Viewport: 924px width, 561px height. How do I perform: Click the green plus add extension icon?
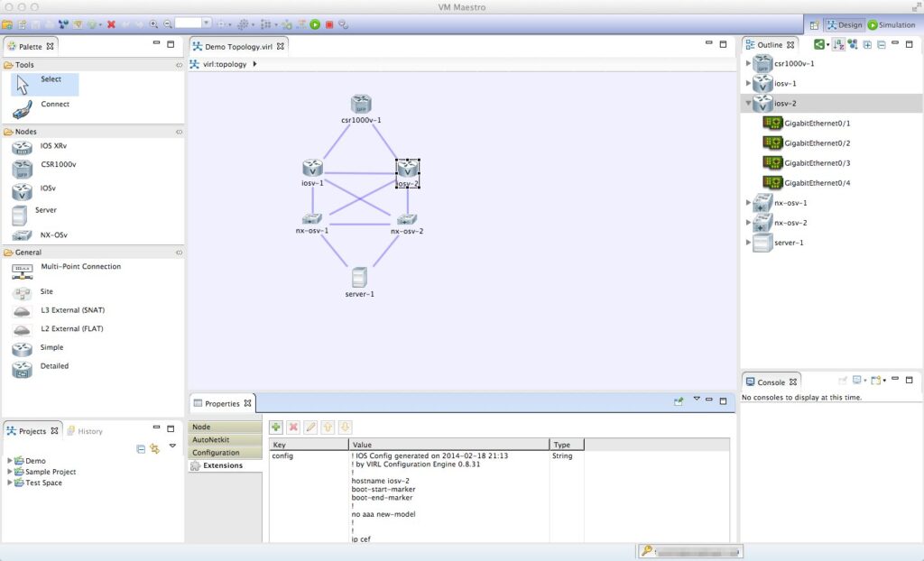[x=276, y=427]
